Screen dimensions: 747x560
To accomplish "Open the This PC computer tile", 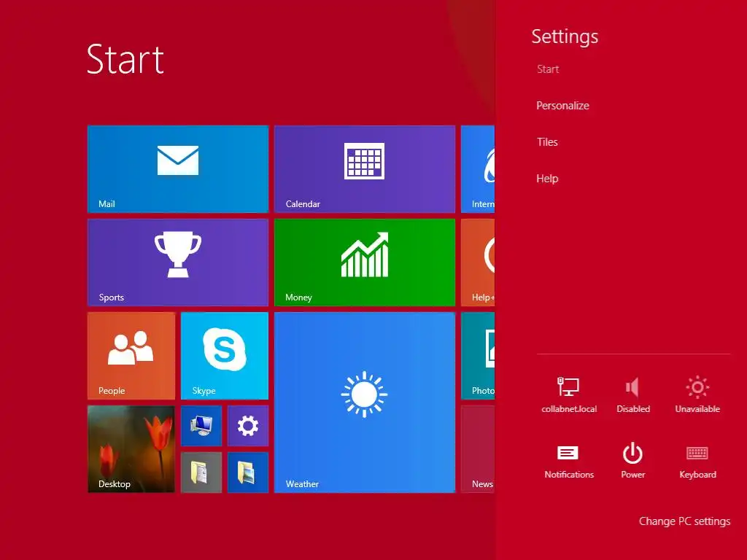I will pos(201,426).
